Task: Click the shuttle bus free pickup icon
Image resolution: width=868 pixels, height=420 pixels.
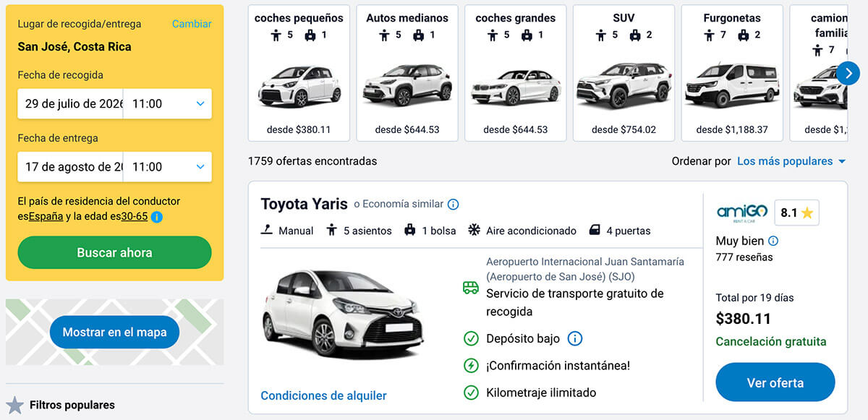Action: (x=470, y=288)
